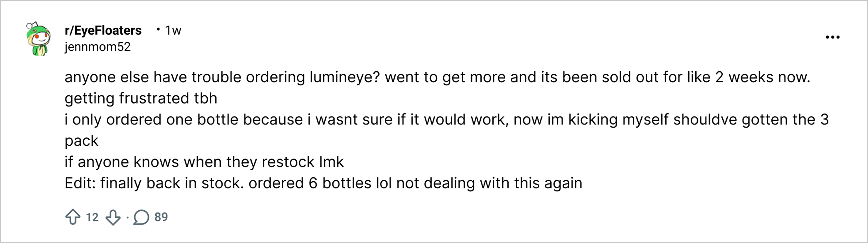Viewport: 868px width, 243px height.
Task: Click the 'getting frustrated tbh' line
Action: (141, 98)
